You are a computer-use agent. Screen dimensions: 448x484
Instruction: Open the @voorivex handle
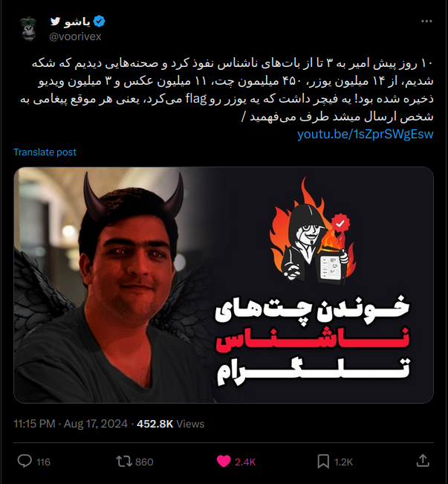coord(75,36)
